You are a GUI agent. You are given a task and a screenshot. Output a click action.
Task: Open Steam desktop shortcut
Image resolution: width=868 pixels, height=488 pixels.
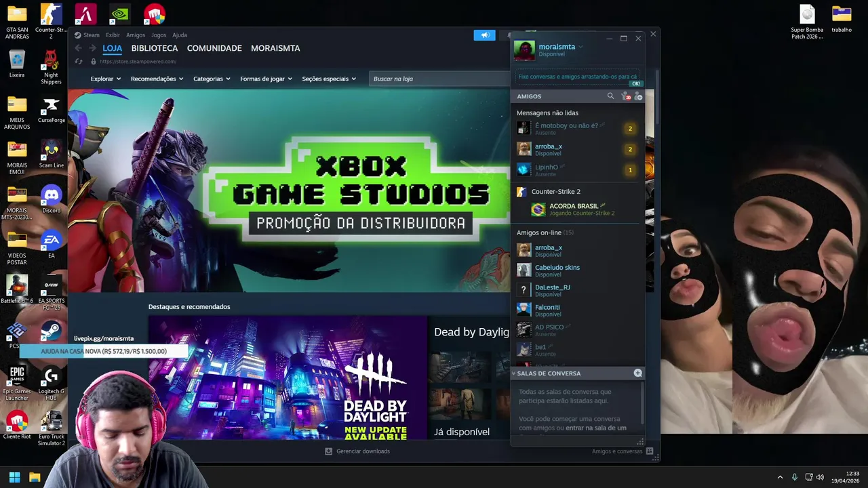click(51, 329)
